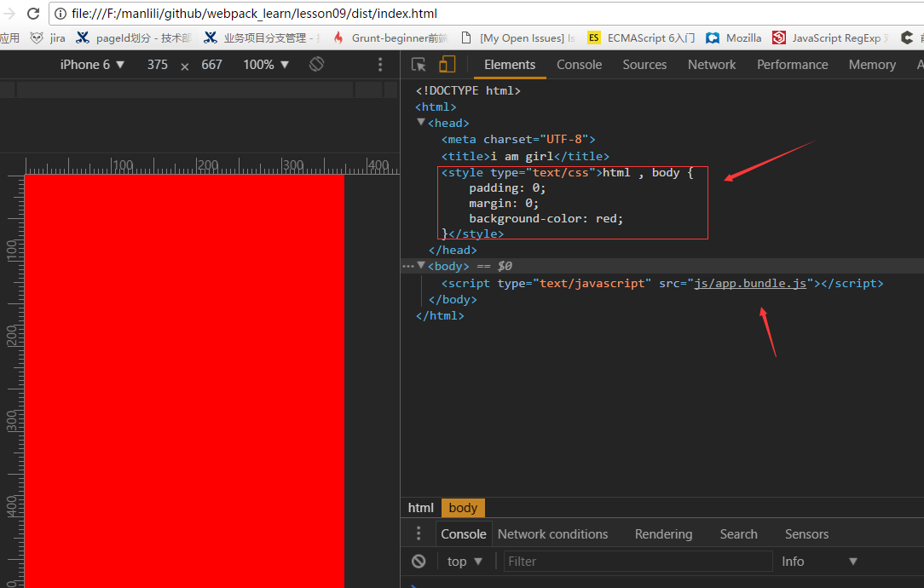Select the html breadcrumb

[x=421, y=507]
